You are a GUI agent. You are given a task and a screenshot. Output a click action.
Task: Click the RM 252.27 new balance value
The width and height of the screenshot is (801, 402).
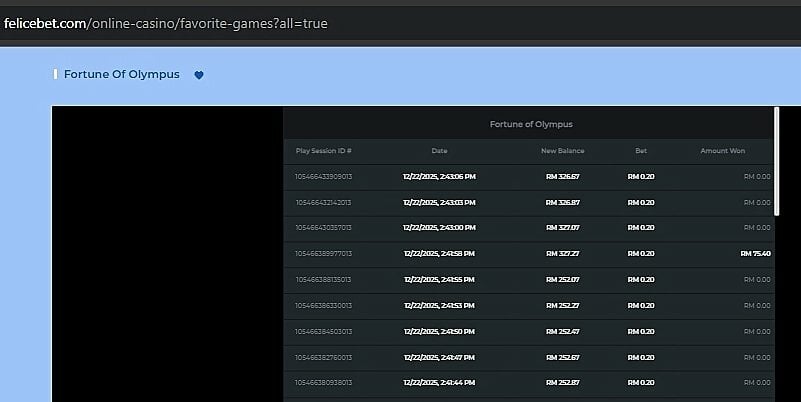[562, 305]
